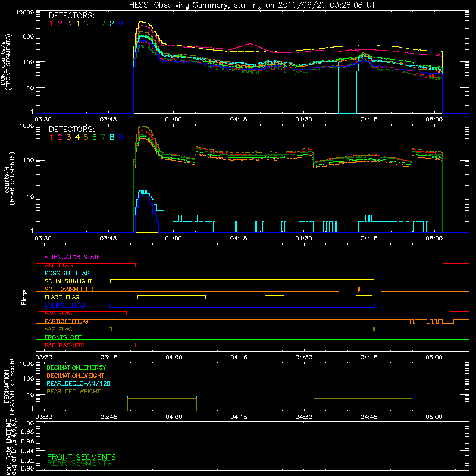Screen dimensions: 476x476
Task: Click the FRONT SEGMENTS livetime legend label
Action: (82, 457)
